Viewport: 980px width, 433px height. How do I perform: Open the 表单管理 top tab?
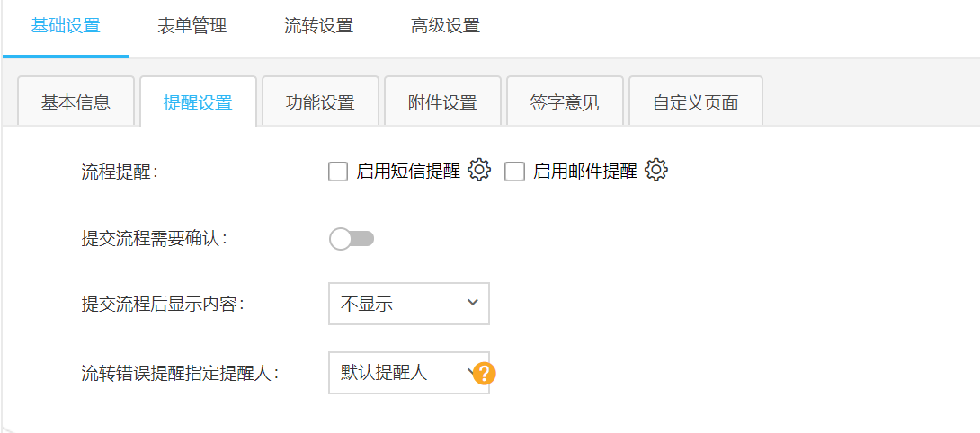192,26
